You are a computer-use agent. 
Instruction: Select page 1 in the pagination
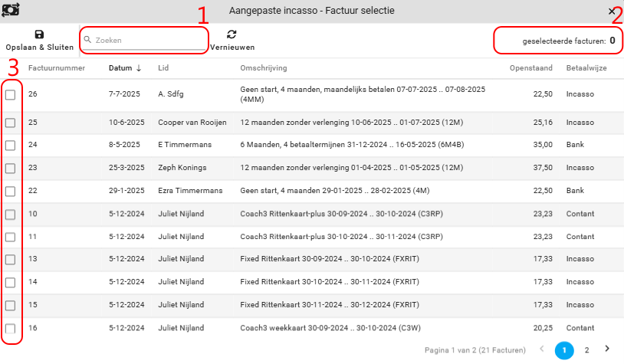click(x=563, y=349)
